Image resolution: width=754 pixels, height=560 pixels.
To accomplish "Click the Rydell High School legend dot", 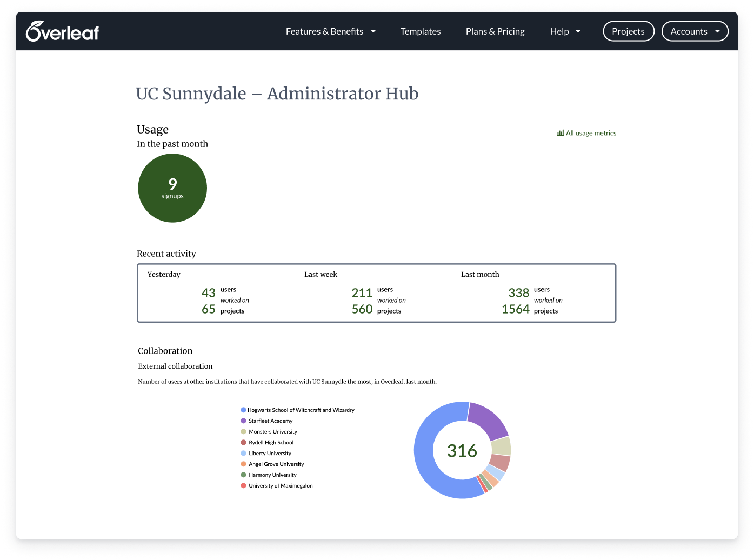I will tap(243, 442).
